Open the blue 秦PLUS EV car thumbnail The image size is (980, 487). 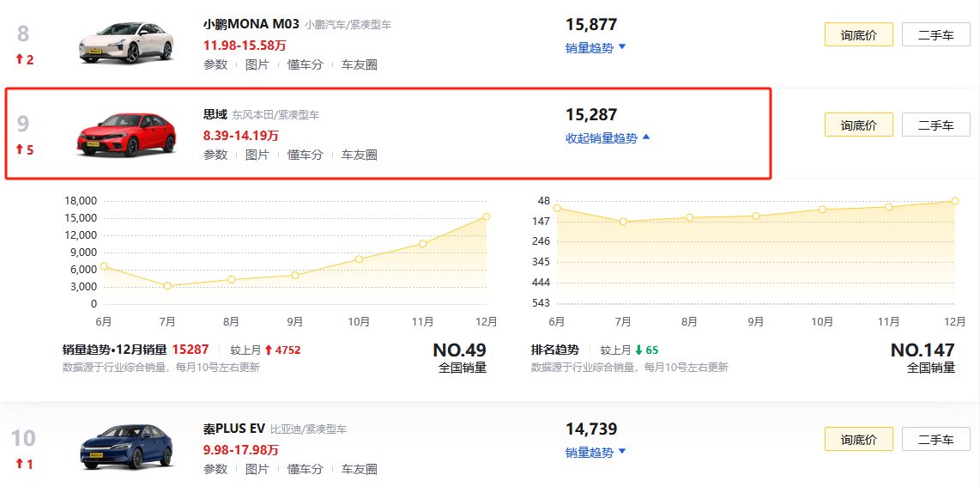pyautogui.click(x=126, y=447)
